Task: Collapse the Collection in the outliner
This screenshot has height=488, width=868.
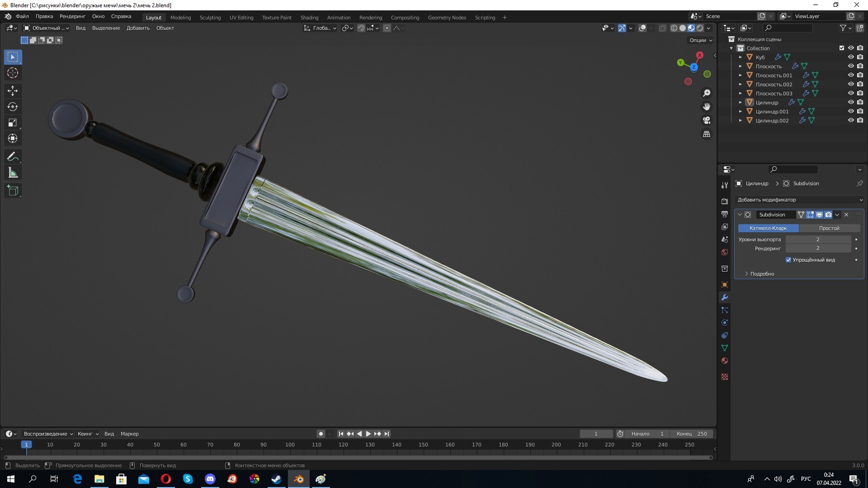Action: pos(732,48)
